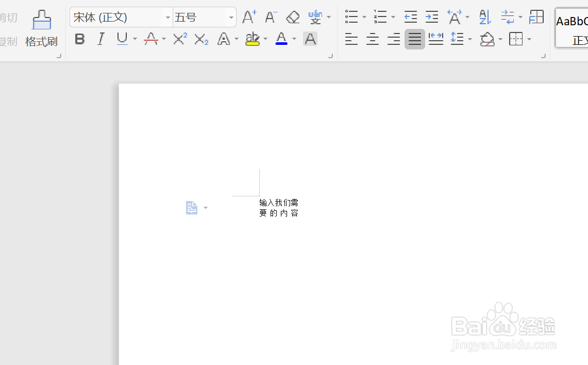Center align text
The image size is (588, 365).
373,39
